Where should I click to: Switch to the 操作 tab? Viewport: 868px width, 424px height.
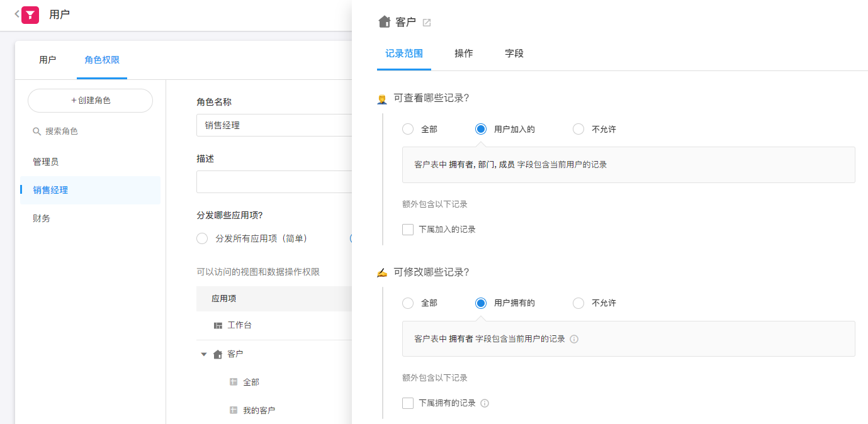click(463, 53)
